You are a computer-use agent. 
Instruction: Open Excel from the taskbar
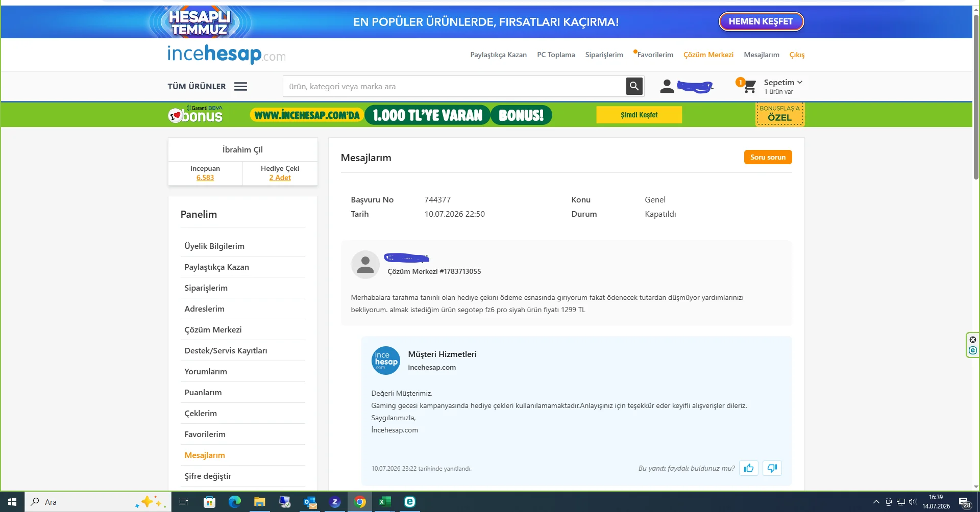pos(385,502)
